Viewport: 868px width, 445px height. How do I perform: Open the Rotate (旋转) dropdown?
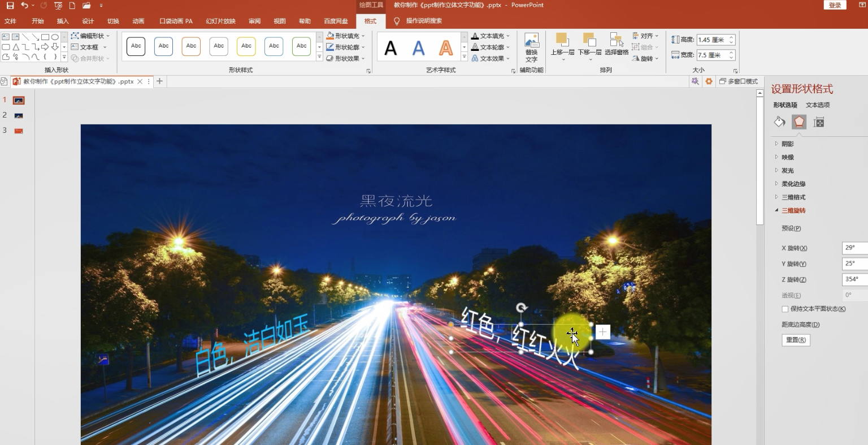[645, 58]
